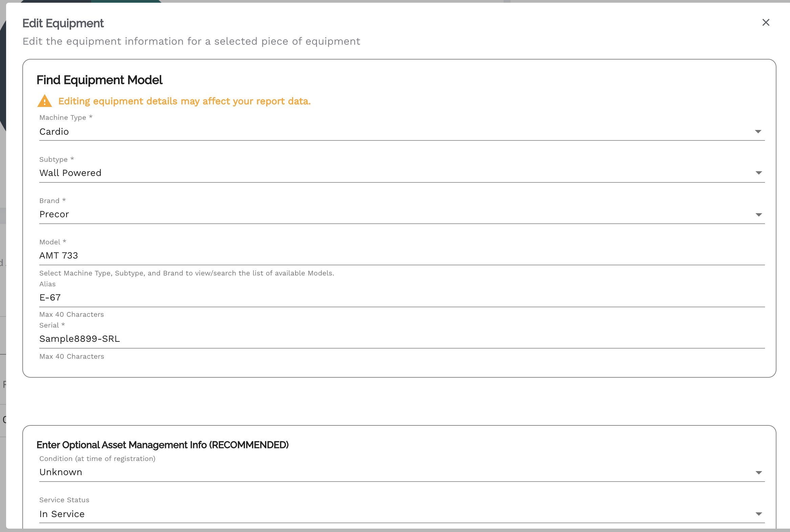This screenshot has width=790, height=532.
Task: Click the Brand field's dropdown arrow
Action: coord(759,215)
